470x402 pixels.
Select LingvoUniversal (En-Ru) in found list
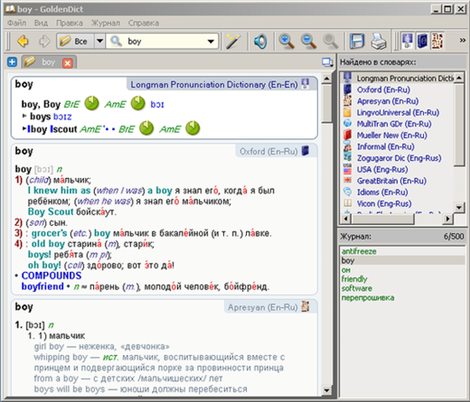(398, 112)
